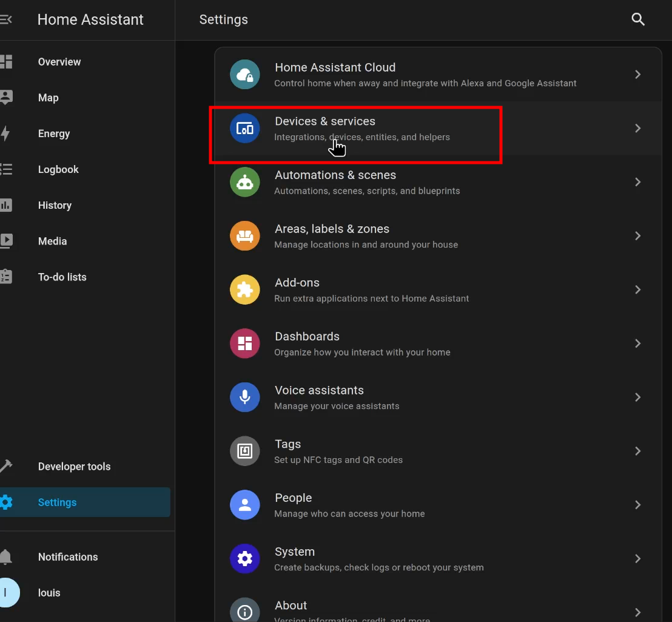The height and width of the screenshot is (622, 672).
Task: Click the Add-ons puzzle icon
Action: point(244,290)
